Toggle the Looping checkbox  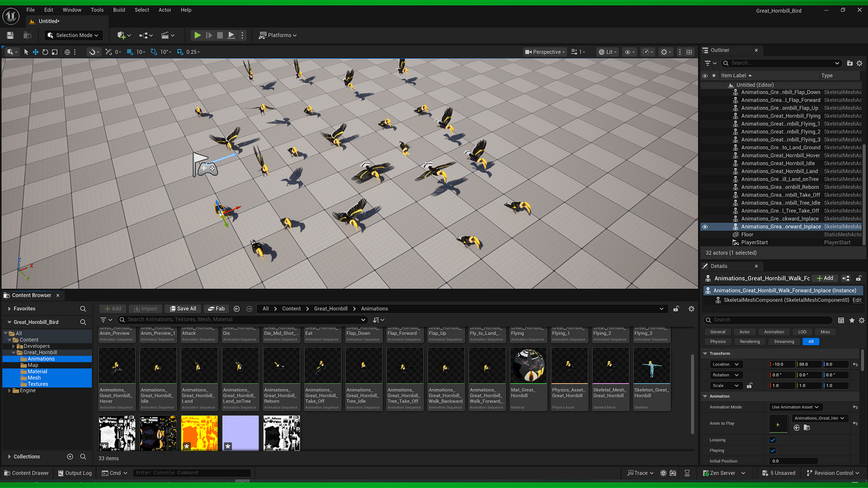tap(773, 440)
